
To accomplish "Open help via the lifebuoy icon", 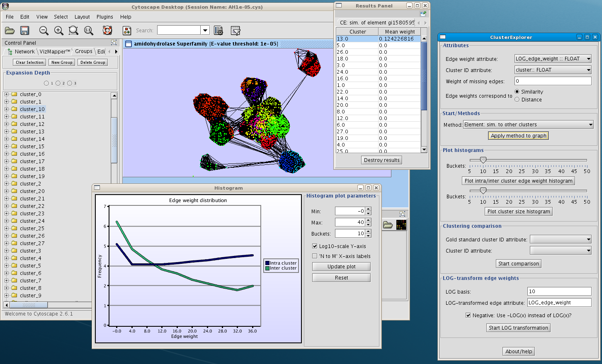I will [107, 30].
